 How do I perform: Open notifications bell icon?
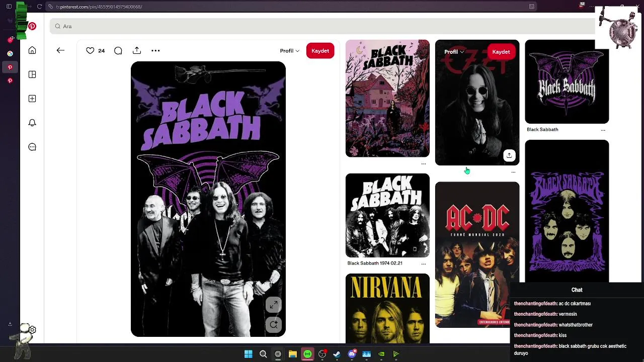click(x=32, y=123)
